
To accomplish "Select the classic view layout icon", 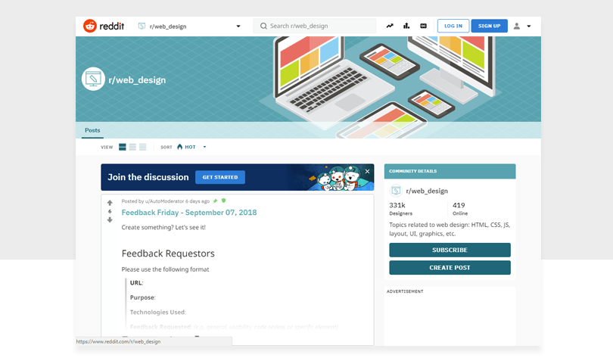I will [132, 147].
